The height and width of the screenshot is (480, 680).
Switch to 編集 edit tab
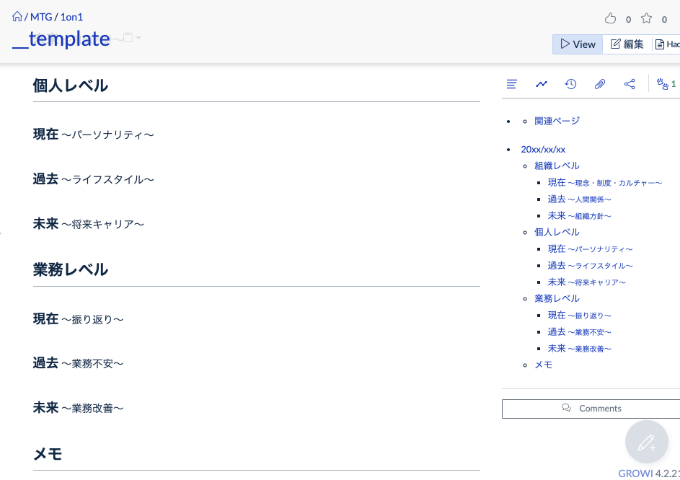[x=627, y=44]
